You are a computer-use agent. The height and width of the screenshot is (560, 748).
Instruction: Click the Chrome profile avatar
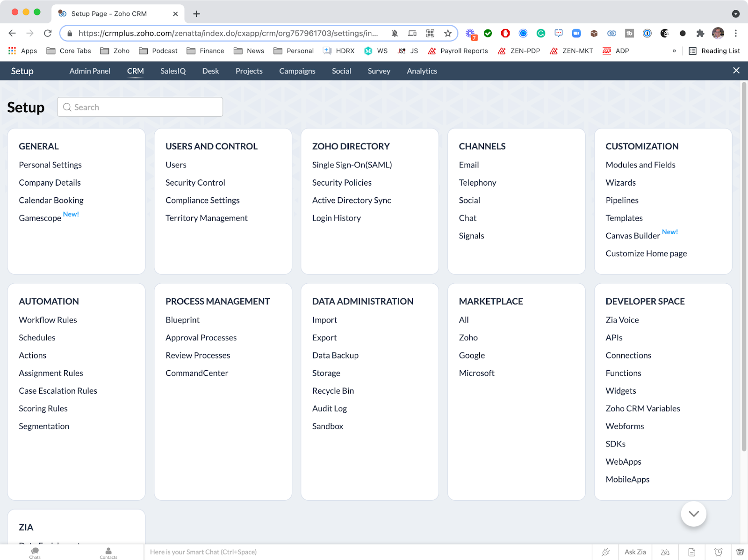point(718,33)
